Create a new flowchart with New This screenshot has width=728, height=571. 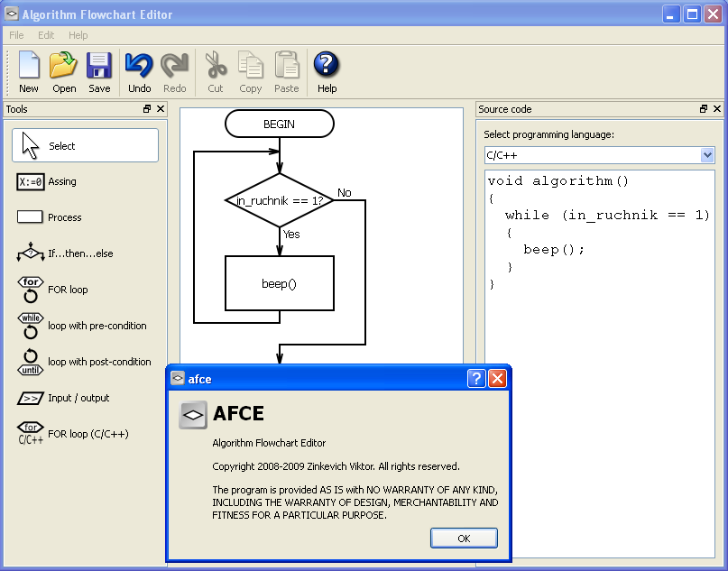pyautogui.click(x=28, y=70)
